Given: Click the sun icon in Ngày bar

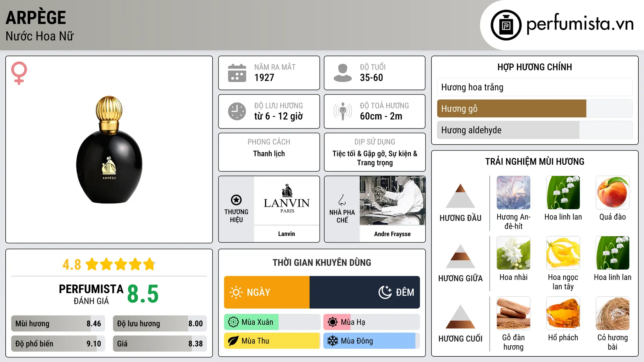Looking at the screenshot, I should tap(236, 292).
